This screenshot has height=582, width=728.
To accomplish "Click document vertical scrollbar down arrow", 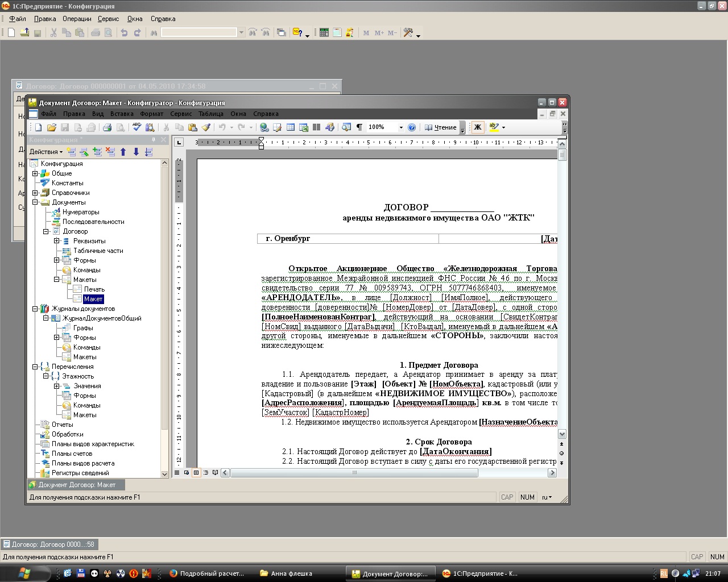I will coord(562,434).
